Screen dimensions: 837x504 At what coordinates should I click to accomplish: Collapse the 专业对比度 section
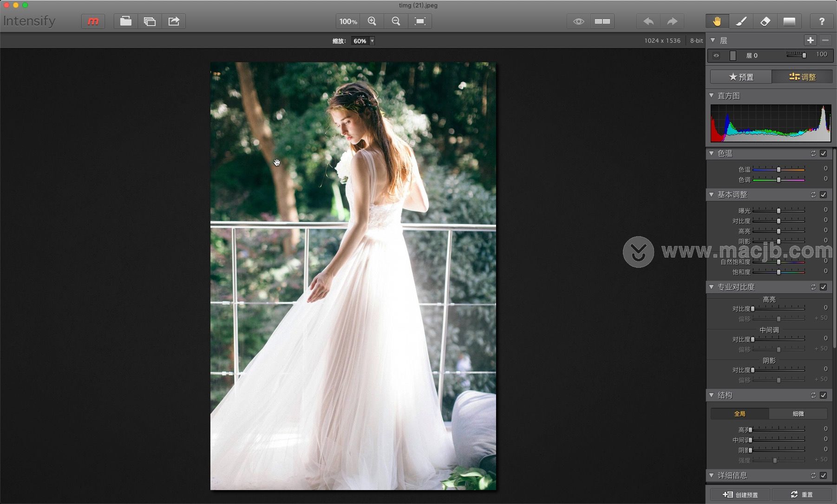[712, 287]
